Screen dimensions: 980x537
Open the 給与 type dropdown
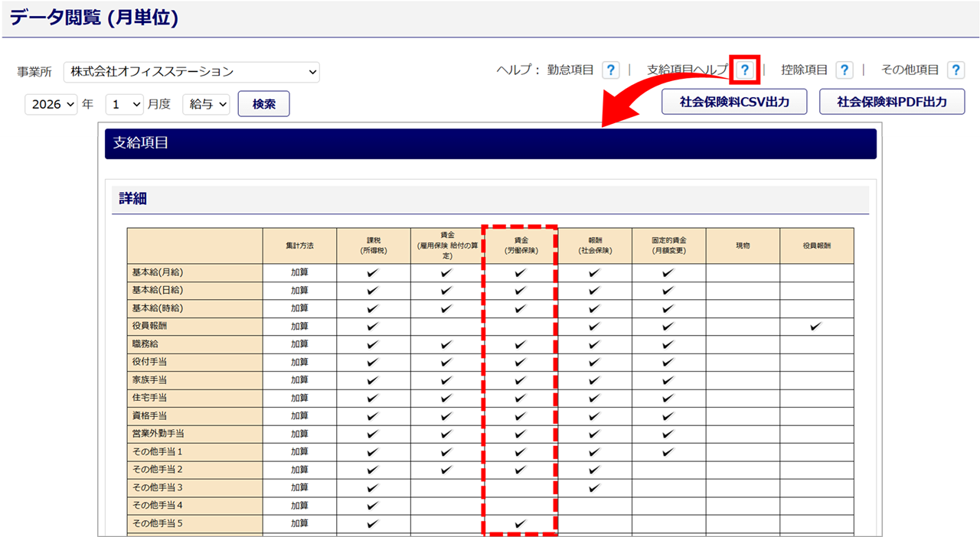[x=206, y=104]
